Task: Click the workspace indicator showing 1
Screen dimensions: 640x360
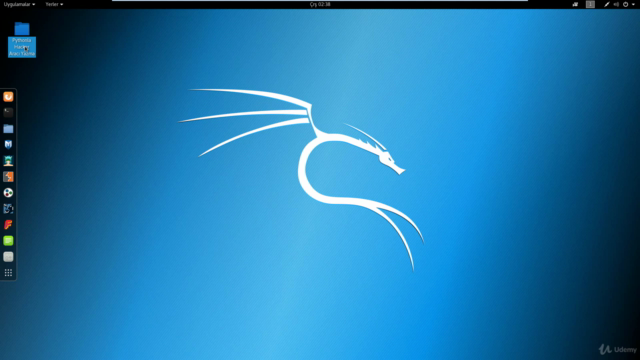Action: click(x=590, y=4)
